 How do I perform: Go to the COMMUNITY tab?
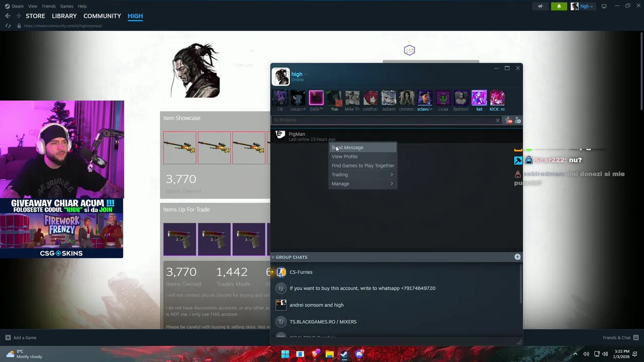102,16
